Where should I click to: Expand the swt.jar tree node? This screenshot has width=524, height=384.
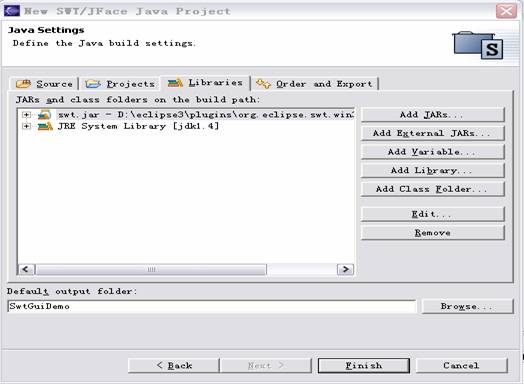tap(26, 115)
